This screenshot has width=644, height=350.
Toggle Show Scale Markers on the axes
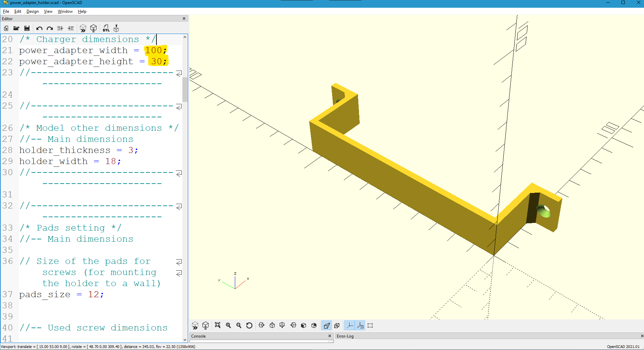tap(360, 325)
